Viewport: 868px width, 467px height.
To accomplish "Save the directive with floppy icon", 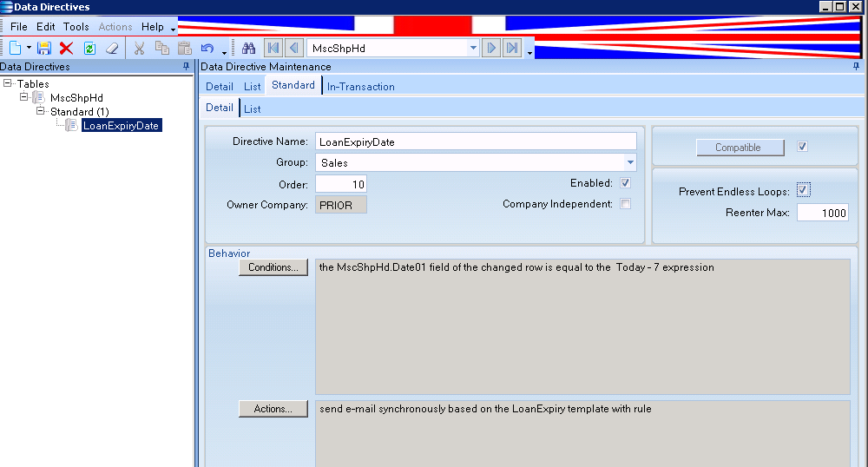I will 44,48.
